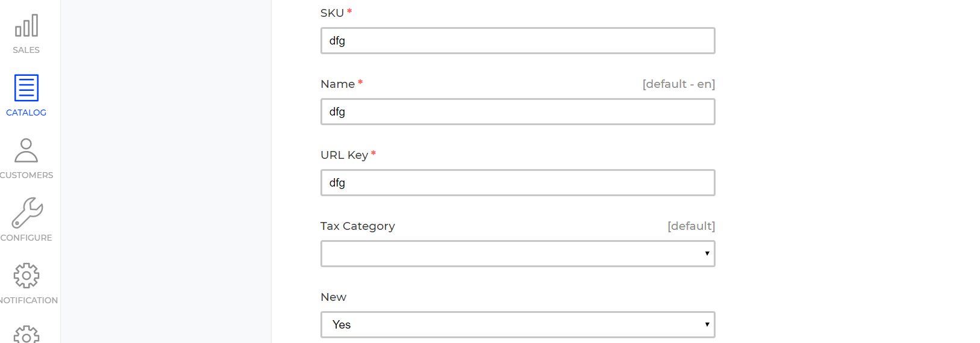The image size is (980, 343).
Task: Click the CONFIGURE text label in sidebar
Action: click(x=27, y=238)
